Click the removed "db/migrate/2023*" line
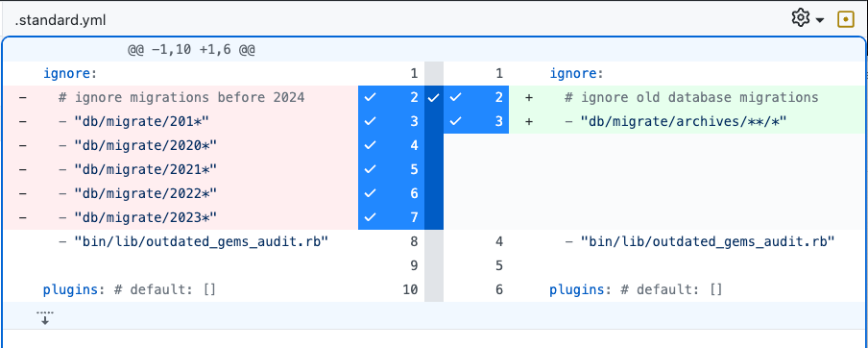This screenshot has height=348, width=868. click(181, 217)
